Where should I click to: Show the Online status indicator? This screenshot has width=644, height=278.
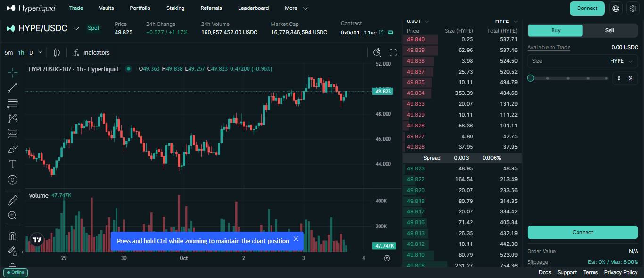(x=15, y=272)
